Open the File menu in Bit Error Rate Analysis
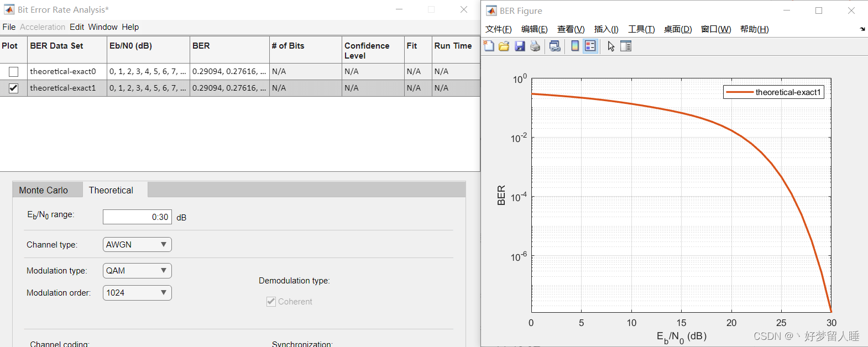 9,27
